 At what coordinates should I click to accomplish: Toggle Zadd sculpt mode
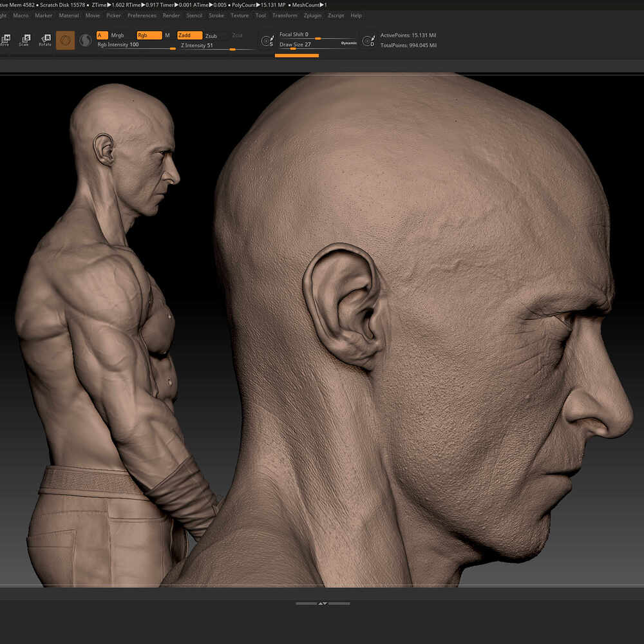pos(190,35)
